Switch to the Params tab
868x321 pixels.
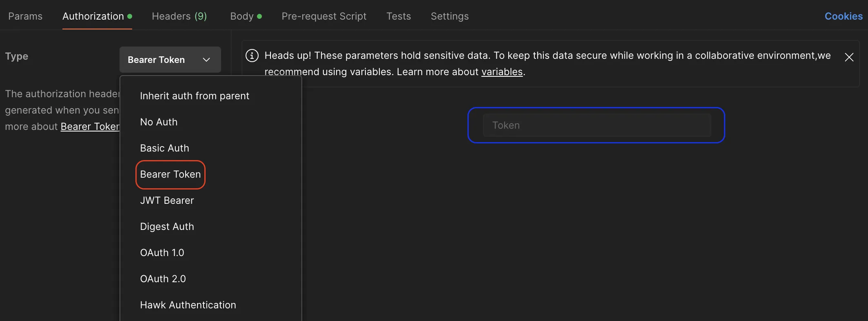[25, 16]
